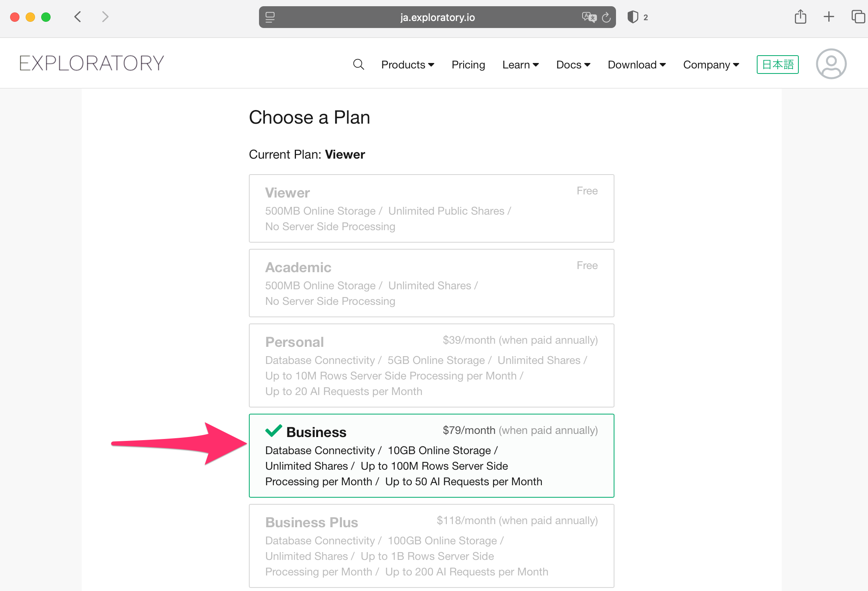Show tab overview icon
This screenshot has height=591, width=868.
858,17
